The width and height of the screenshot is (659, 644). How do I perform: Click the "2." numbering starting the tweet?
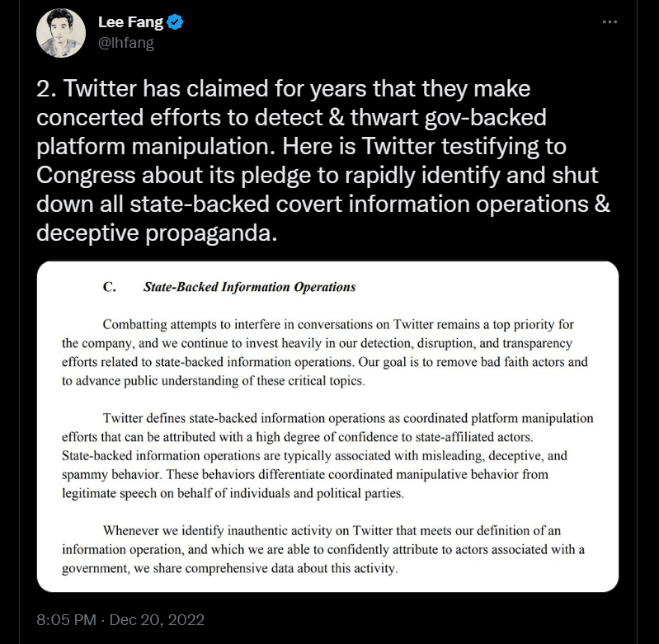click(x=45, y=87)
